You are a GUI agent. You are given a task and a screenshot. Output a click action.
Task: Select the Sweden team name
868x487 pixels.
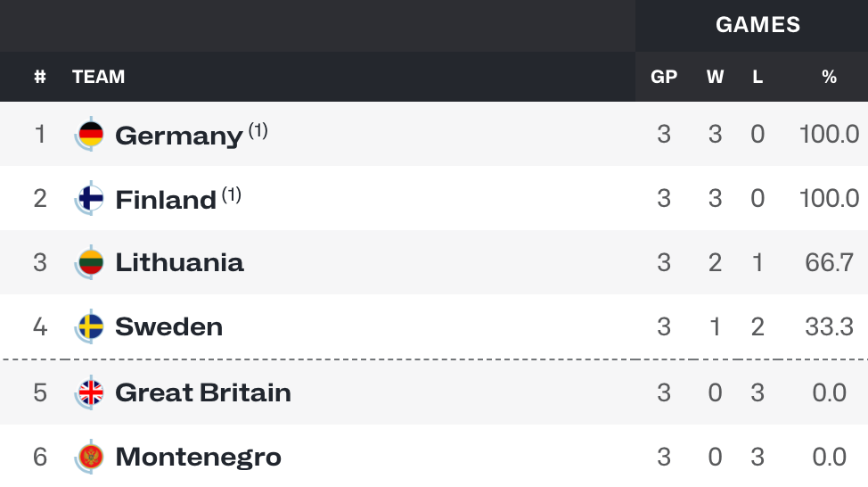168,326
